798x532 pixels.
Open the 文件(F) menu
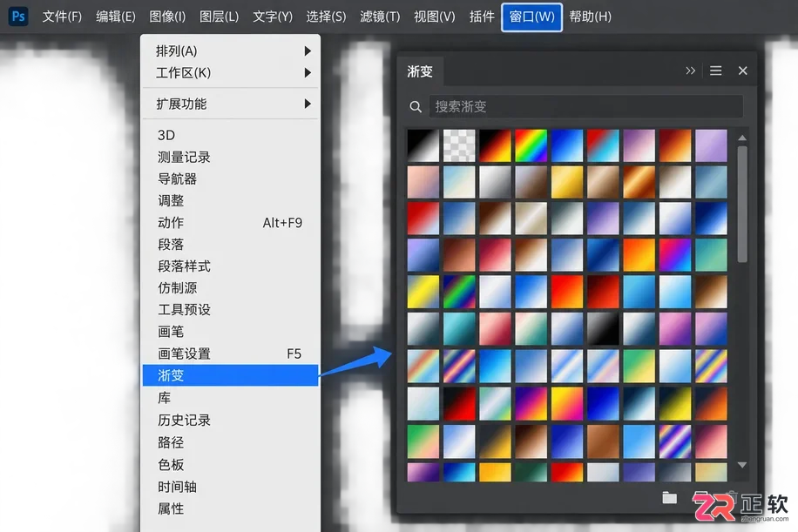click(62, 17)
